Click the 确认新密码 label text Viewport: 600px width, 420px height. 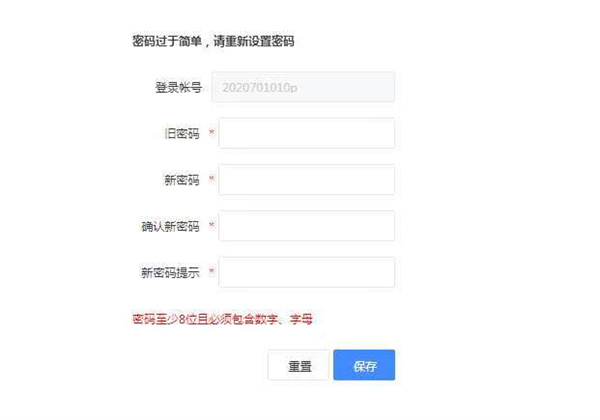pyautogui.click(x=171, y=226)
